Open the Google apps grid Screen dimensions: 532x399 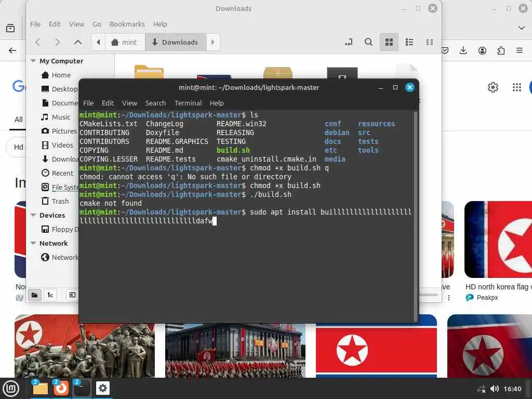[x=517, y=87]
